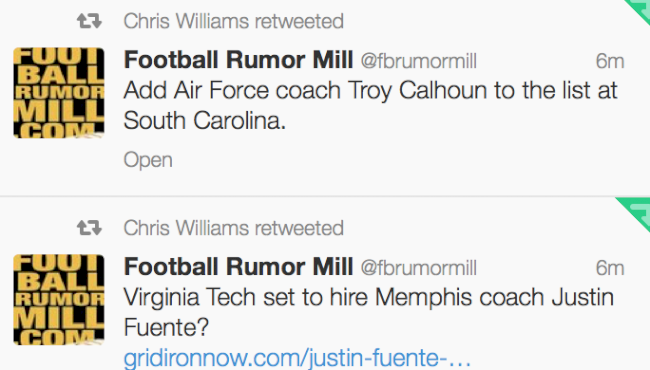Click retweet icon above the Troy Calhoun tweet
This screenshot has height=370, width=650.
89,21
